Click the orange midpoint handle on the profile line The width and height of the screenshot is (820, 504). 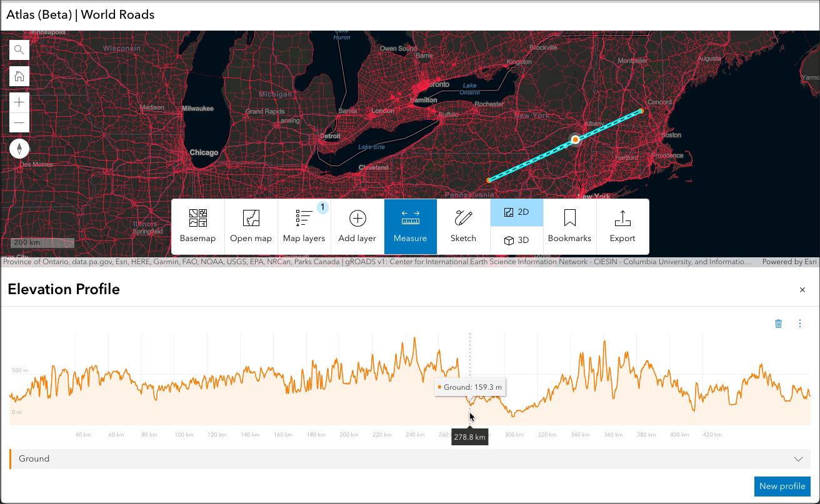576,141
